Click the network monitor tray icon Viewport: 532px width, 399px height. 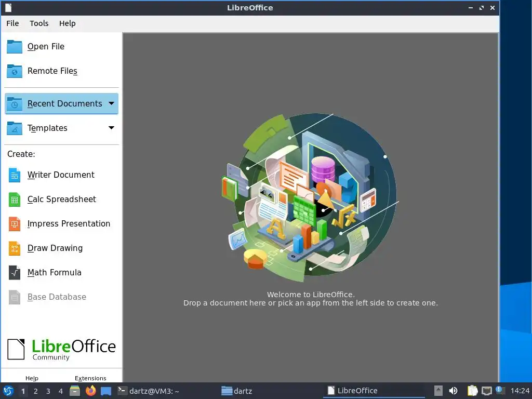coord(486,391)
